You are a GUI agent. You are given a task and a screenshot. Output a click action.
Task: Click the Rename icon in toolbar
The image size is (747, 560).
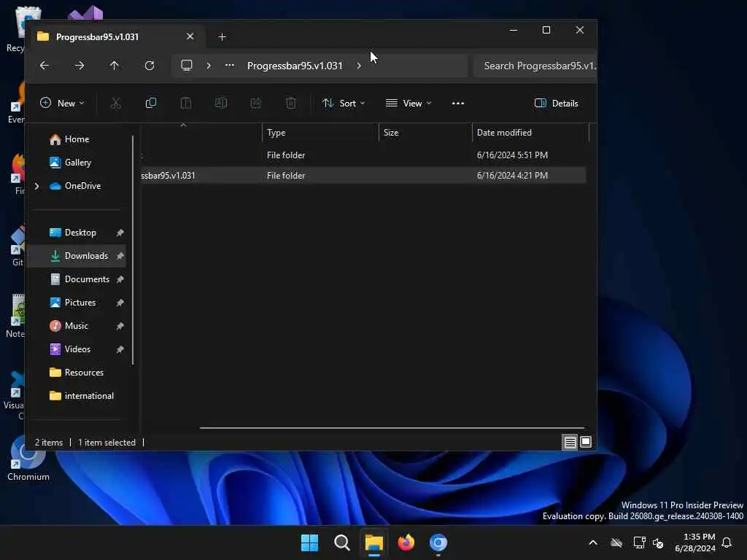(x=221, y=104)
